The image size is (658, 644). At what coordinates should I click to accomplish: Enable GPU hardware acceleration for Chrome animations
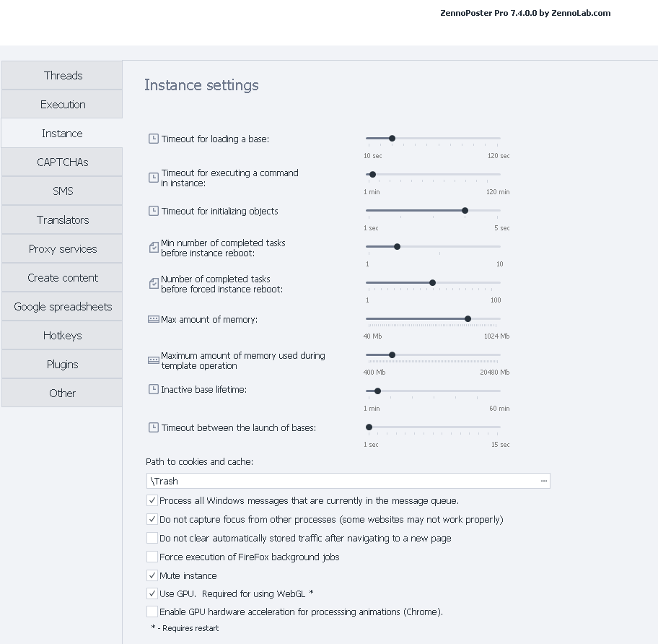click(x=152, y=612)
